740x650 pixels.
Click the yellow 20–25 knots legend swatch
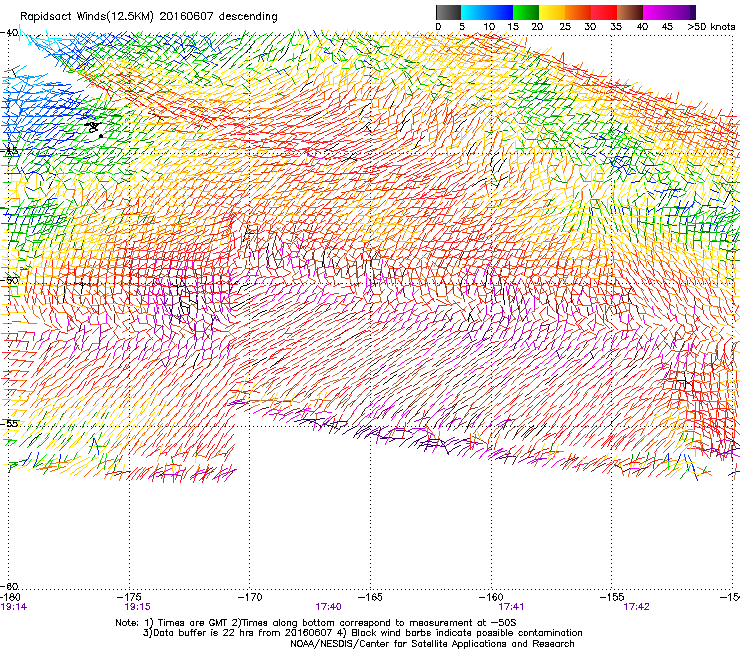[x=552, y=12]
